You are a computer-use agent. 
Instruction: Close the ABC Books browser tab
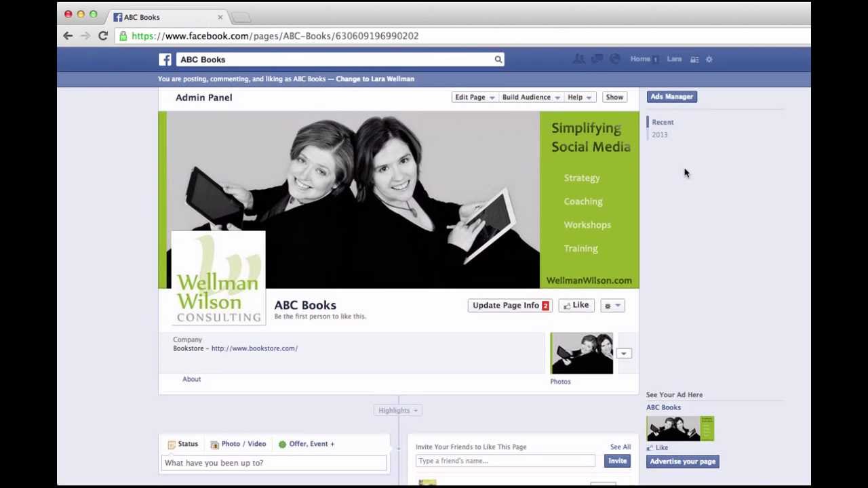click(x=220, y=17)
